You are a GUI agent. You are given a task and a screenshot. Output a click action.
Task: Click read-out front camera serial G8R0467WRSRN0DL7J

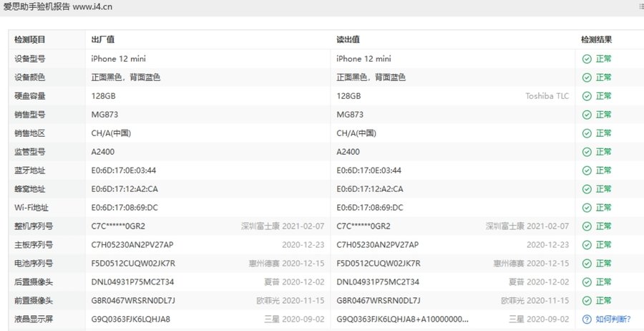pyautogui.click(x=379, y=301)
